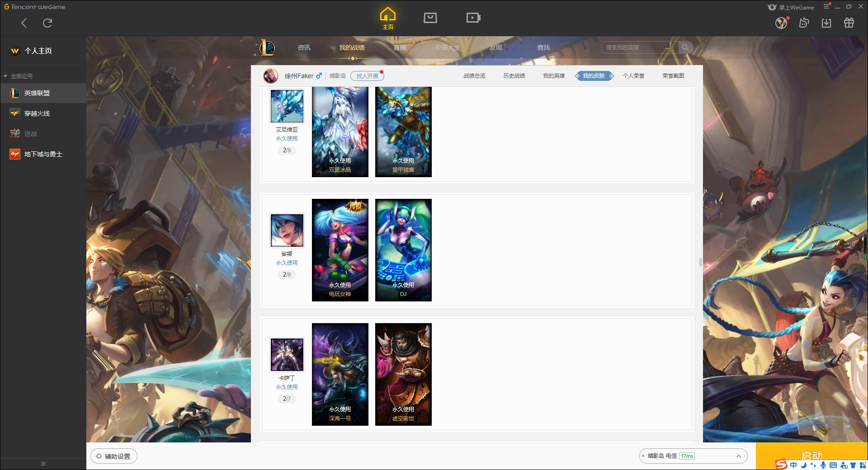The width and height of the screenshot is (868, 470).
Task: Switch to the 我的战绩 tab
Action: click(x=352, y=47)
